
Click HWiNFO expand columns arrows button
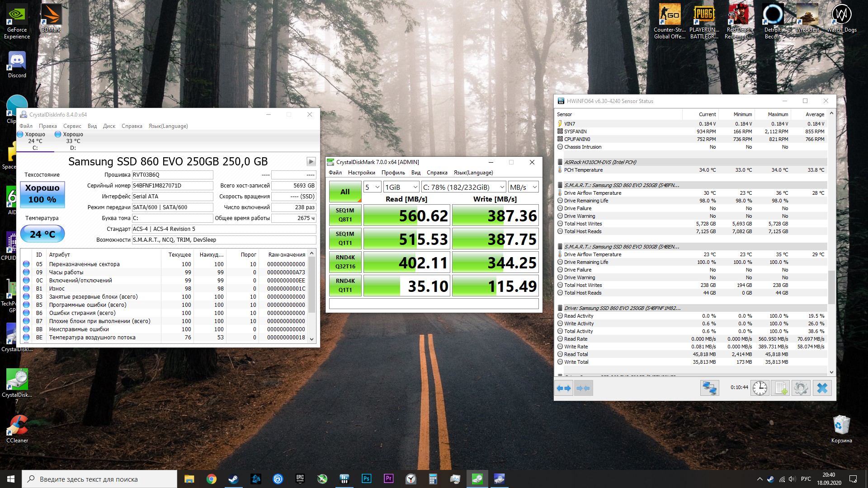pyautogui.click(x=564, y=388)
